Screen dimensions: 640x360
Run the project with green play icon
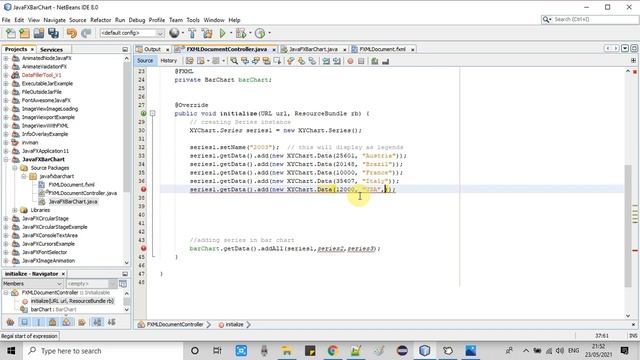coord(222,33)
